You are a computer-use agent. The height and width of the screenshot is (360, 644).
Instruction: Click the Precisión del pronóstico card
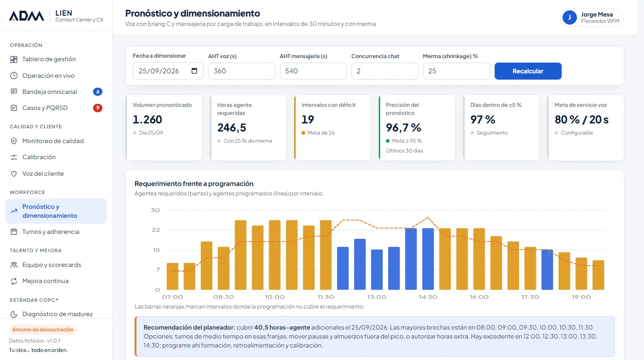pos(417,127)
